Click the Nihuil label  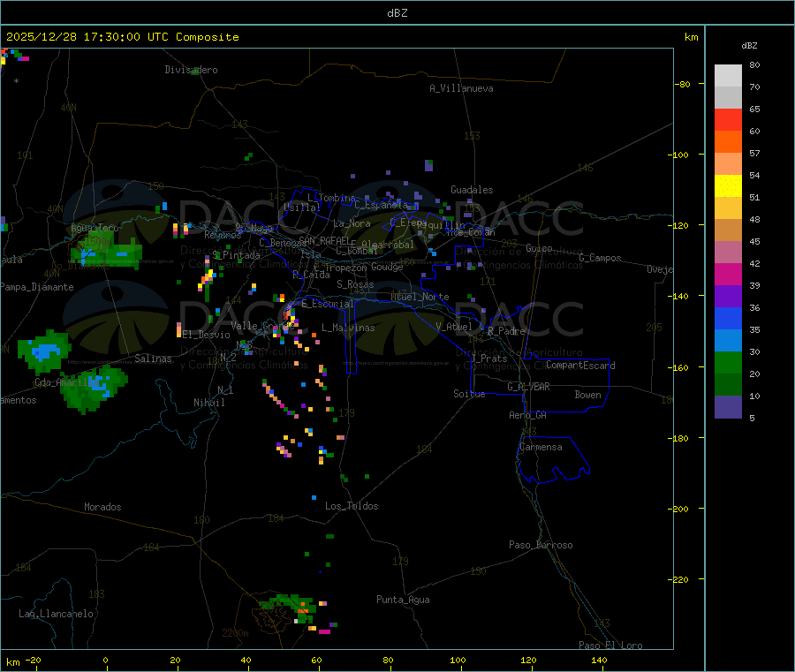pos(209,403)
